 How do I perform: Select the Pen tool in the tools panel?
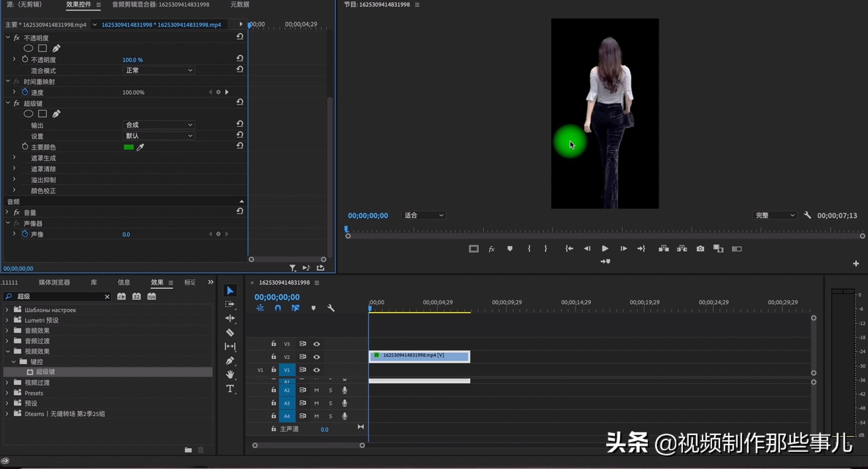(x=230, y=361)
